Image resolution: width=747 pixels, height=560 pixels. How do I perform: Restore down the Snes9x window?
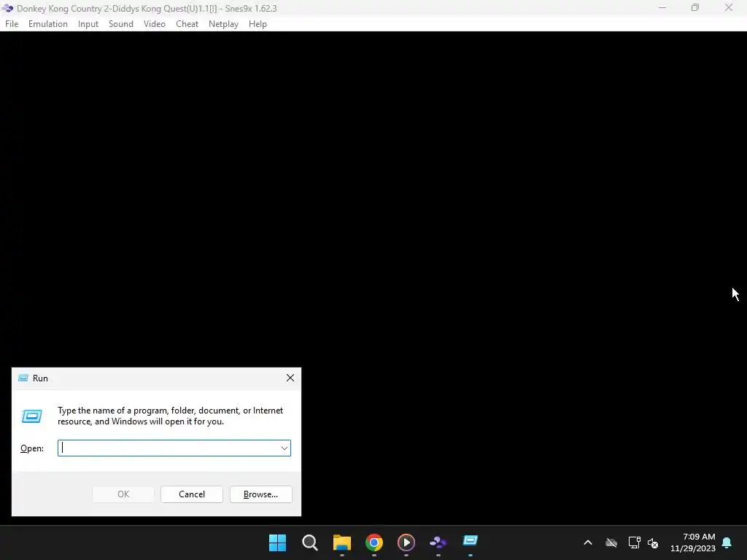click(695, 8)
